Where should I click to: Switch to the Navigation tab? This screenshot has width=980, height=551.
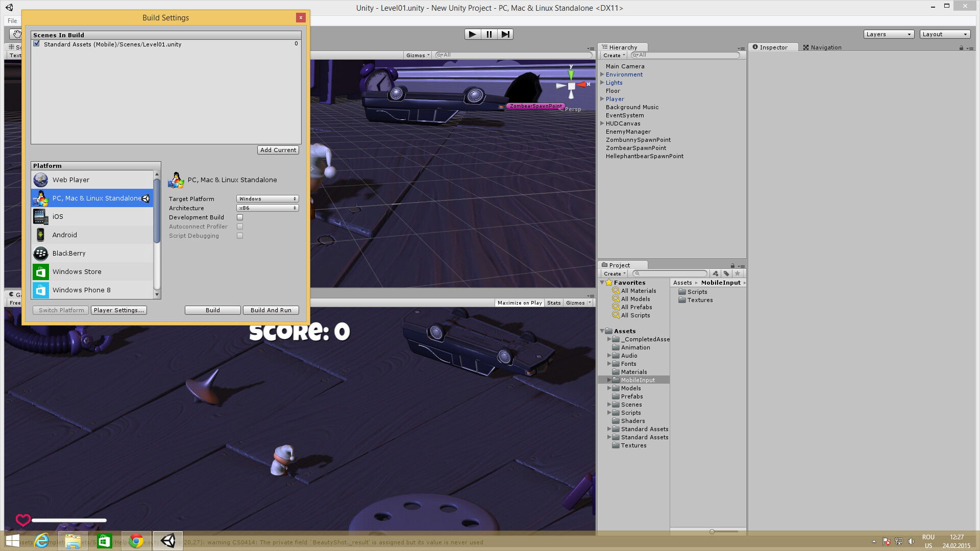[x=822, y=47]
